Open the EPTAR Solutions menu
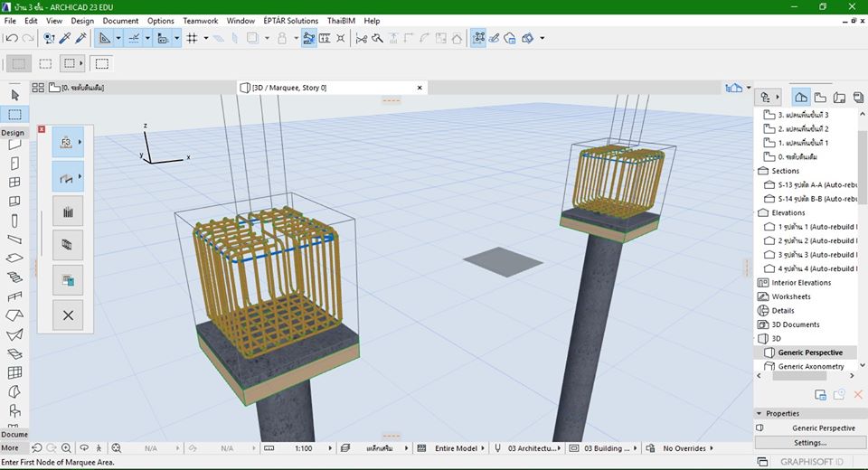 (290, 21)
